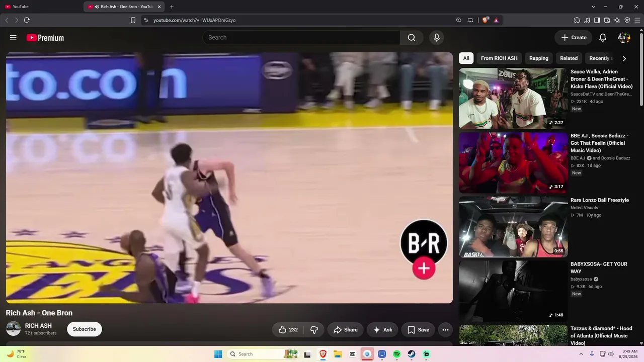Click the address bar URL

pyautogui.click(x=194, y=20)
